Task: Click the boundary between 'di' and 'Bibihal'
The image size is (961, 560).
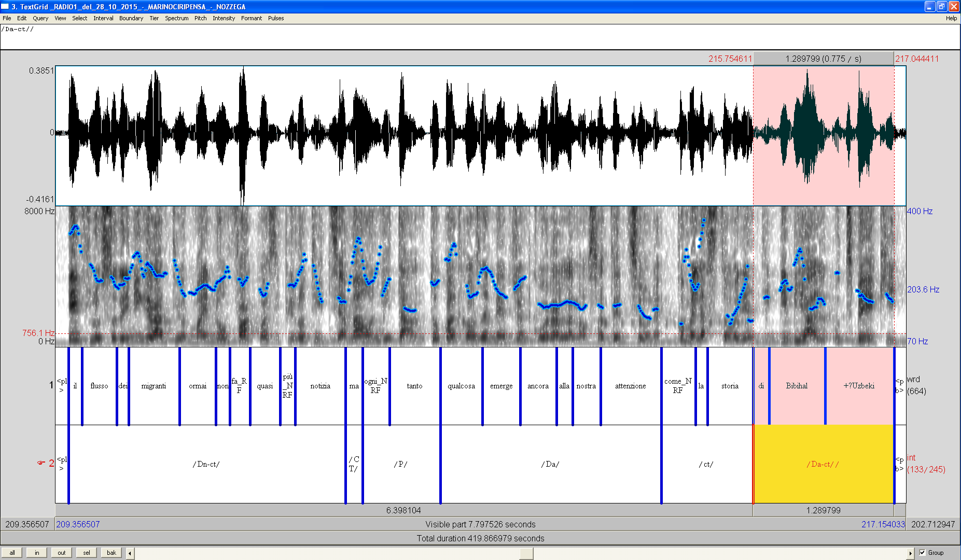Action: tap(769, 386)
